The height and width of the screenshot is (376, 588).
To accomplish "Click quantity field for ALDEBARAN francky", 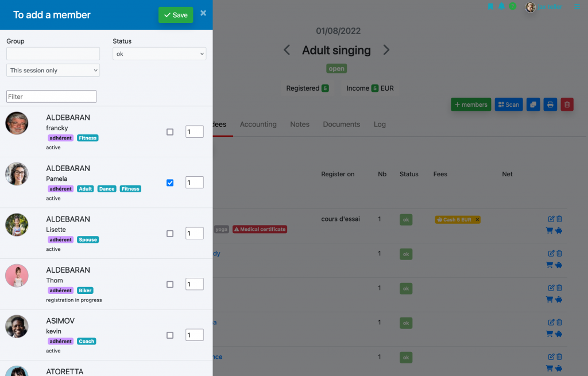I will click(195, 131).
